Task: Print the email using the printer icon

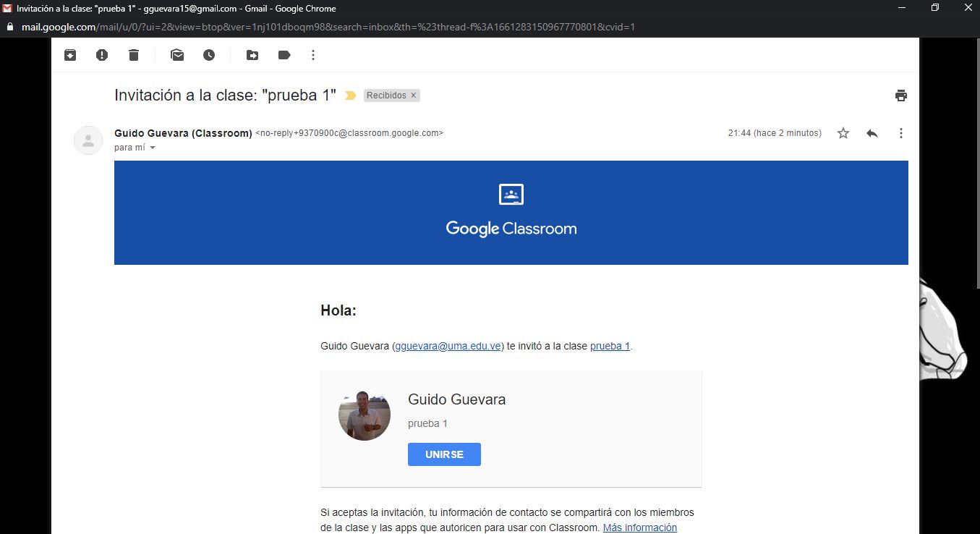Action: pyautogui.click(x=901, y=95)
